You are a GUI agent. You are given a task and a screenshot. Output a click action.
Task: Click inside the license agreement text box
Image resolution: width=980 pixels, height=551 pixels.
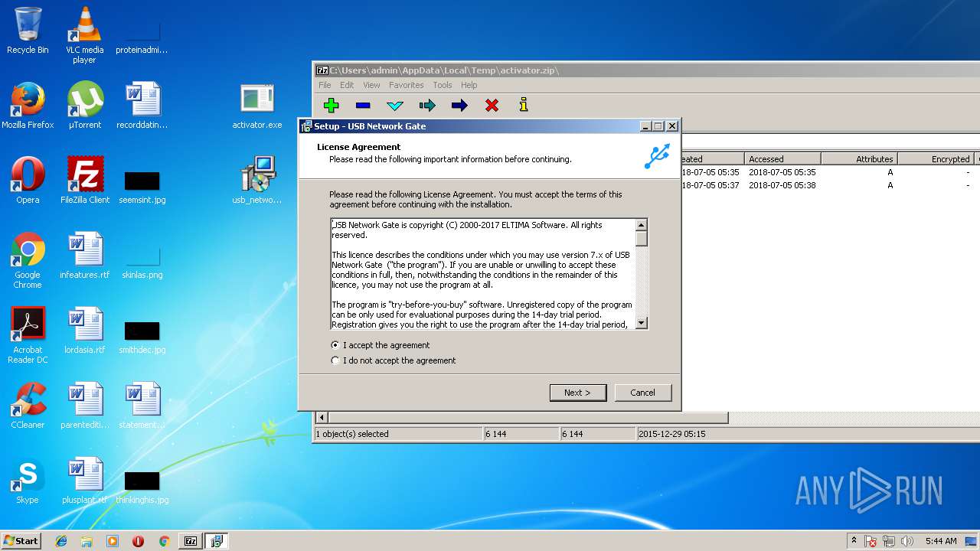pos(483,274)
